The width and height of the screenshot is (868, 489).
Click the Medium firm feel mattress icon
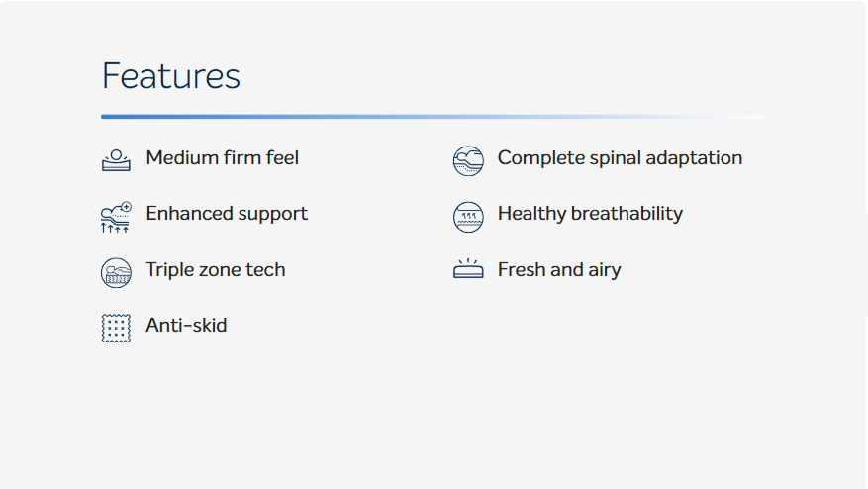116,160
